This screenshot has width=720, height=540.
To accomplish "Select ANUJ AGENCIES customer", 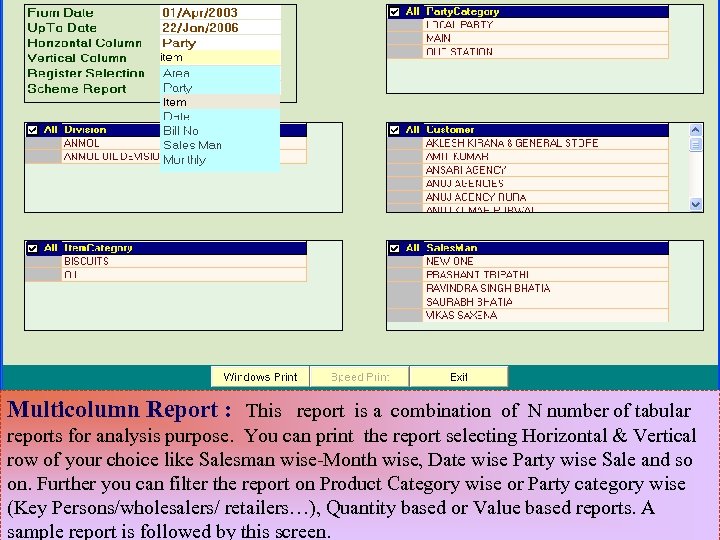I will (x=545, y=184).
